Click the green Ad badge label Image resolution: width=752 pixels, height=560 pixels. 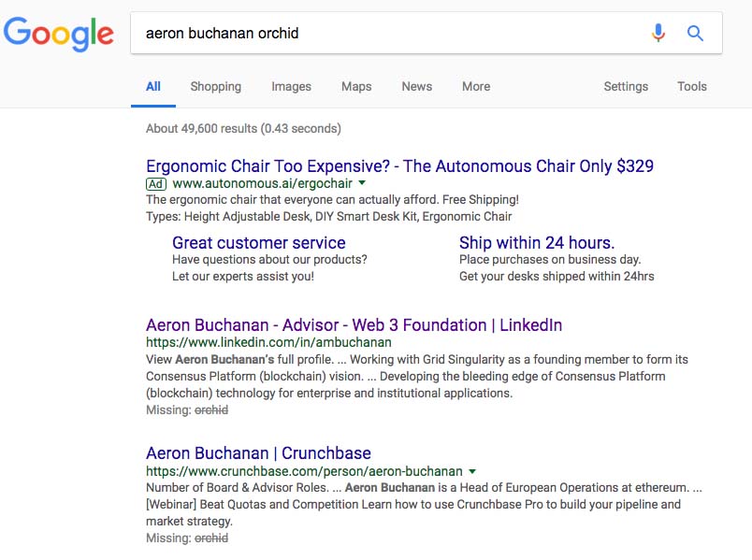point(156,184)
